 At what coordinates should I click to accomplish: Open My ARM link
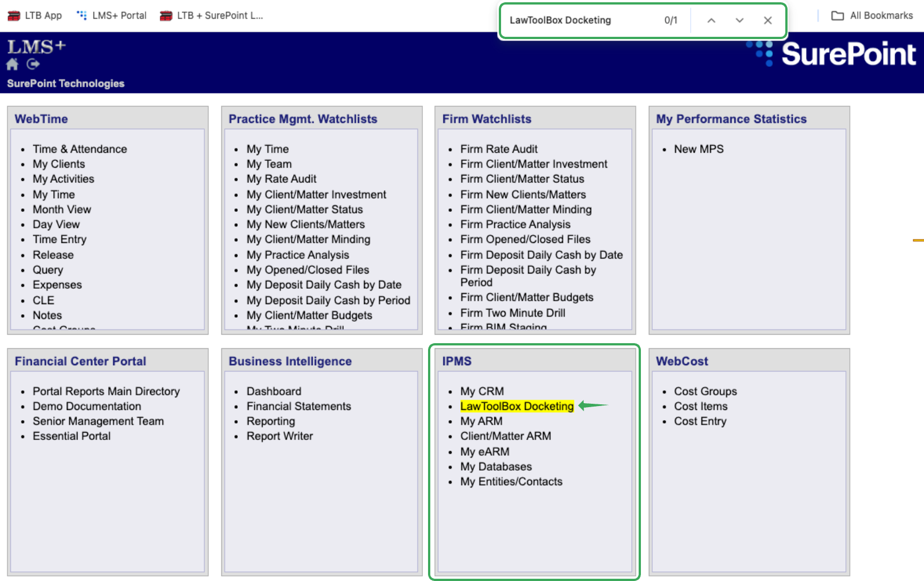[481, 421]
